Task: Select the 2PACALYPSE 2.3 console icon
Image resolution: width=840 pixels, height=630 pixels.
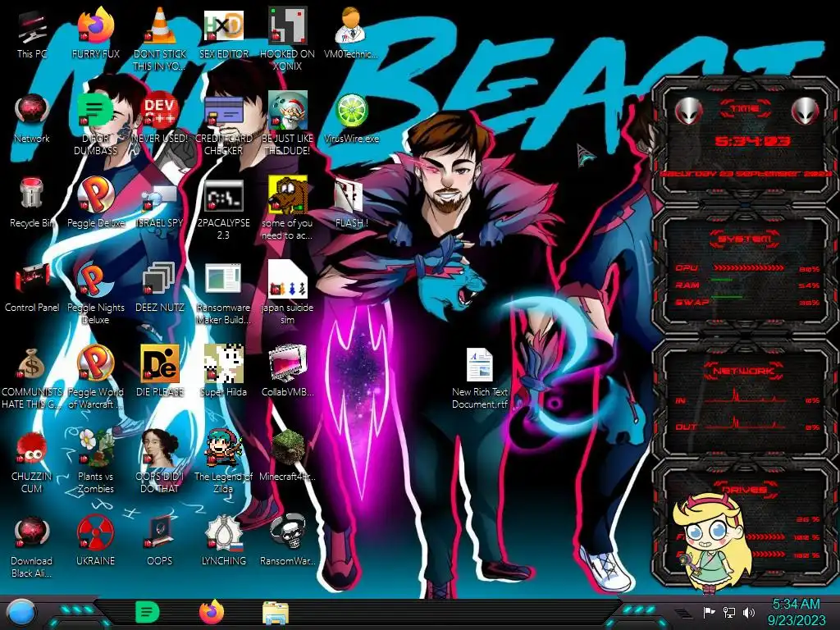Action: 223,195
